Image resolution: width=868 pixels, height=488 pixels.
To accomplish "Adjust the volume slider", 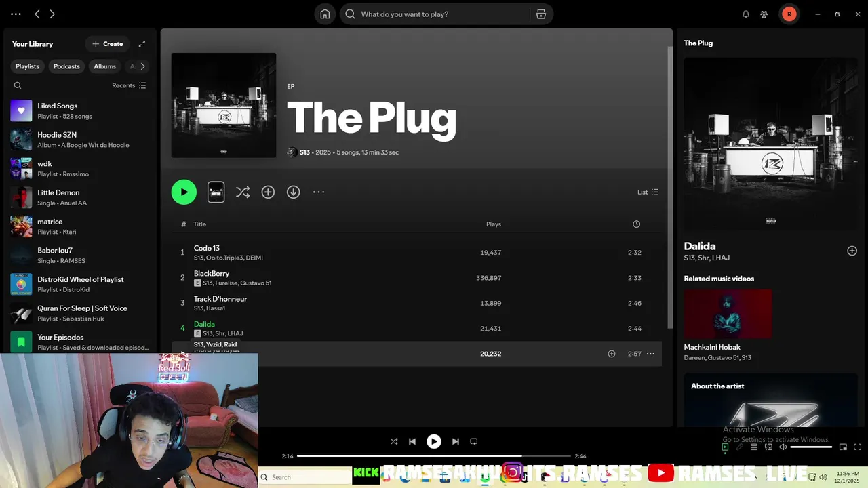I will 811,447.
